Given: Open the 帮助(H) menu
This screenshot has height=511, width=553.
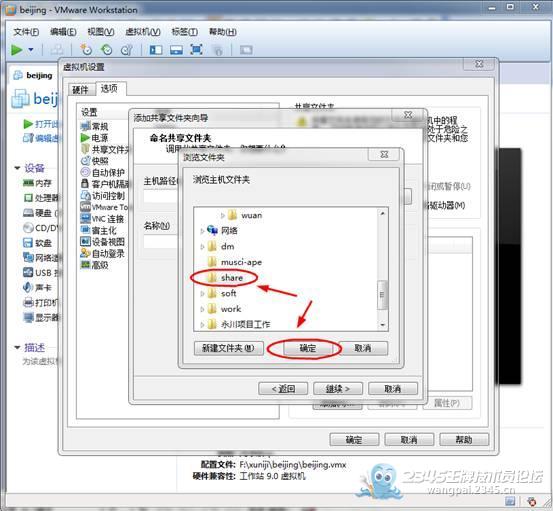Looking at the screenshot, I should (223, 32).
